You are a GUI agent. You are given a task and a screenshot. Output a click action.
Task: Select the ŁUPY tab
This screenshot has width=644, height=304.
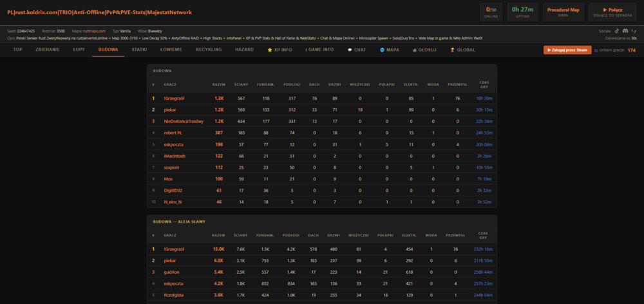[79, 50]
